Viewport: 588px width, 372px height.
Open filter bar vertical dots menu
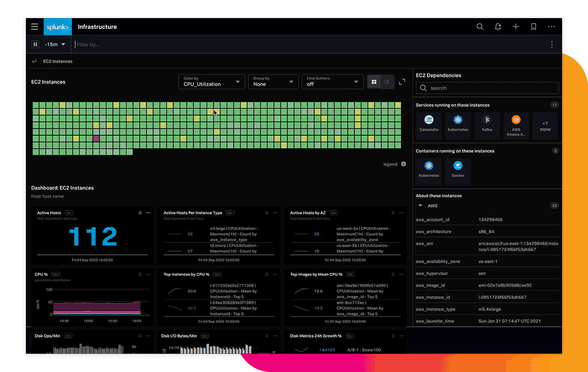click(552, 44)
